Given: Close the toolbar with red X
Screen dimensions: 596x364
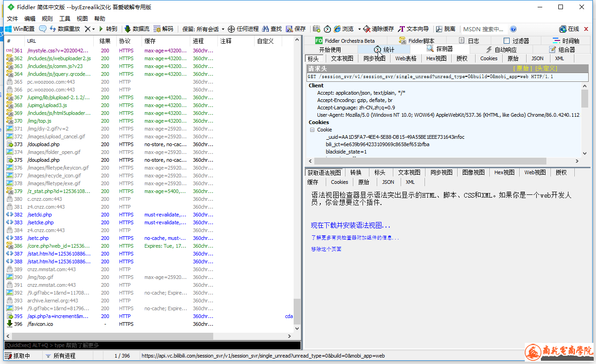Looking at the screenshot, I should [586, 29].
